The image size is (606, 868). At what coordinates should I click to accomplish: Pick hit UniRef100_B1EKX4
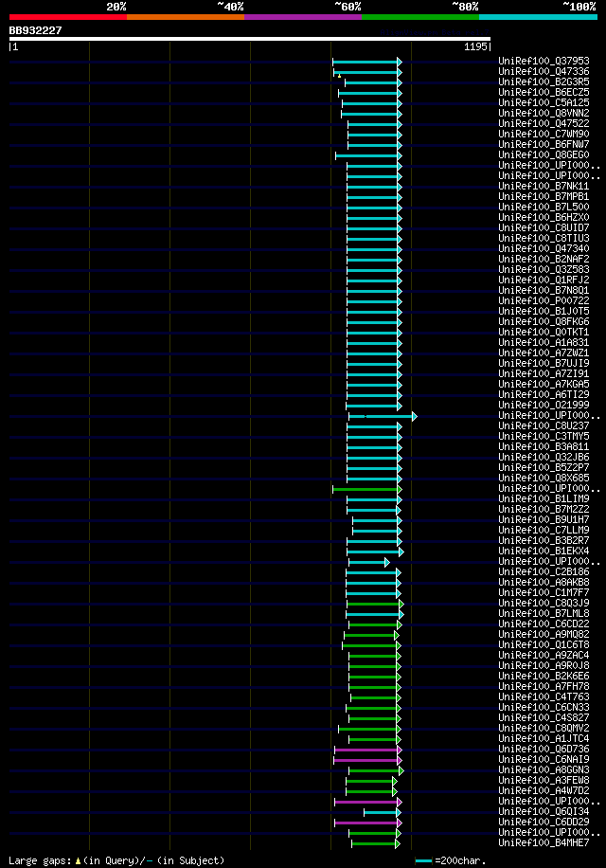[544, 552]
